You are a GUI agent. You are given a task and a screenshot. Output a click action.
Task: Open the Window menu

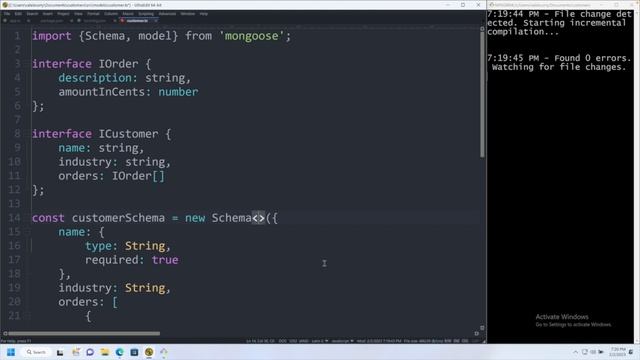(188, 14)
